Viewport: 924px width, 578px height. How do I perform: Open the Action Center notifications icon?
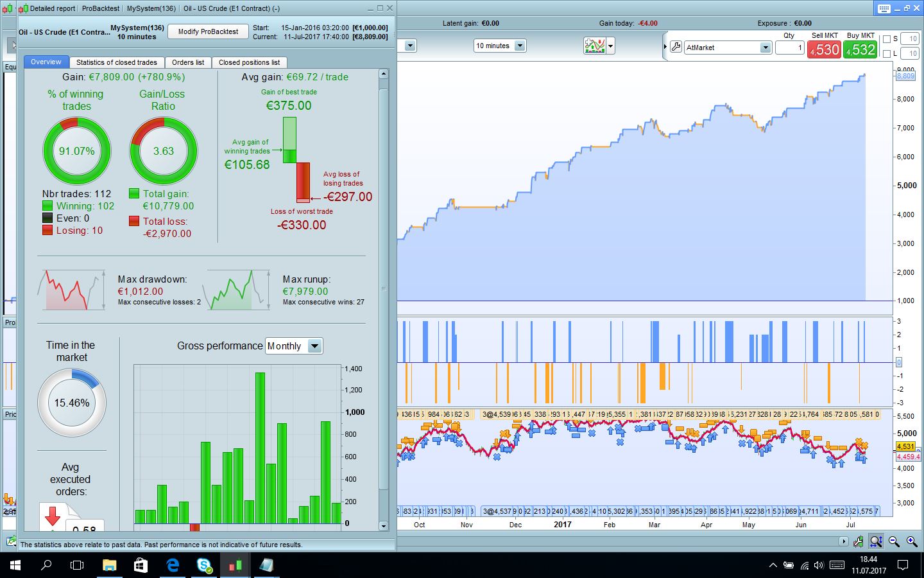click(903, 565)
